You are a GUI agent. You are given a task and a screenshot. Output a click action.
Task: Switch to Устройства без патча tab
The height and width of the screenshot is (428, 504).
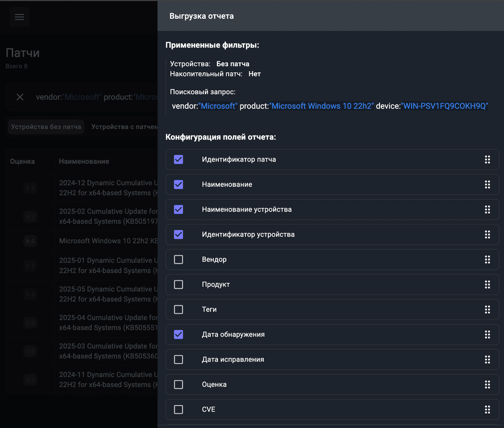[46, 127]
